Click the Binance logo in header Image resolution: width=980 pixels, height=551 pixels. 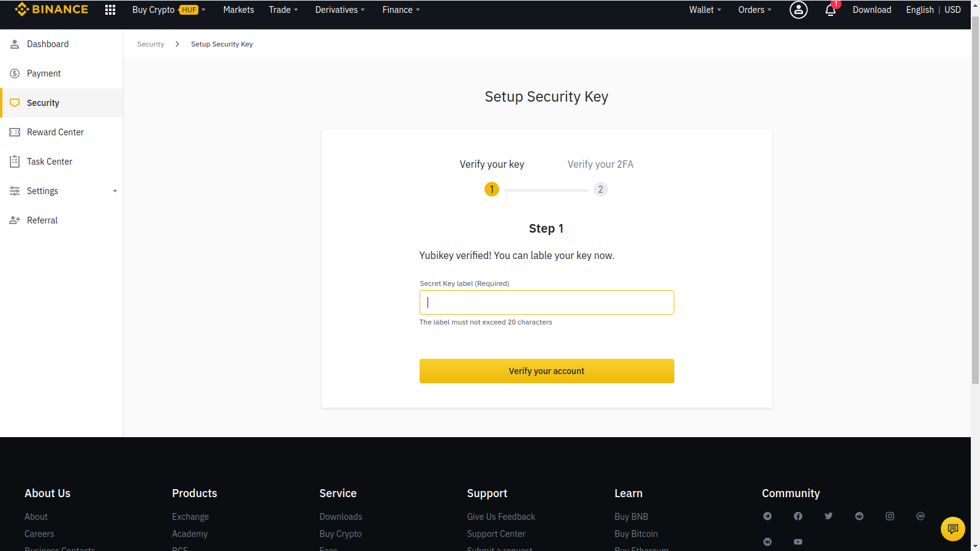click(x=51, y=10)
